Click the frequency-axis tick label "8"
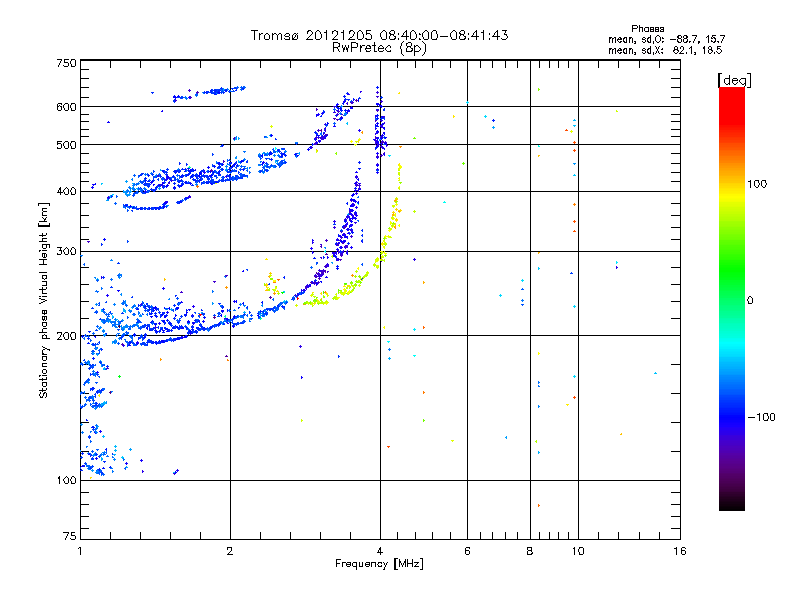 click(x=530, y=551)
